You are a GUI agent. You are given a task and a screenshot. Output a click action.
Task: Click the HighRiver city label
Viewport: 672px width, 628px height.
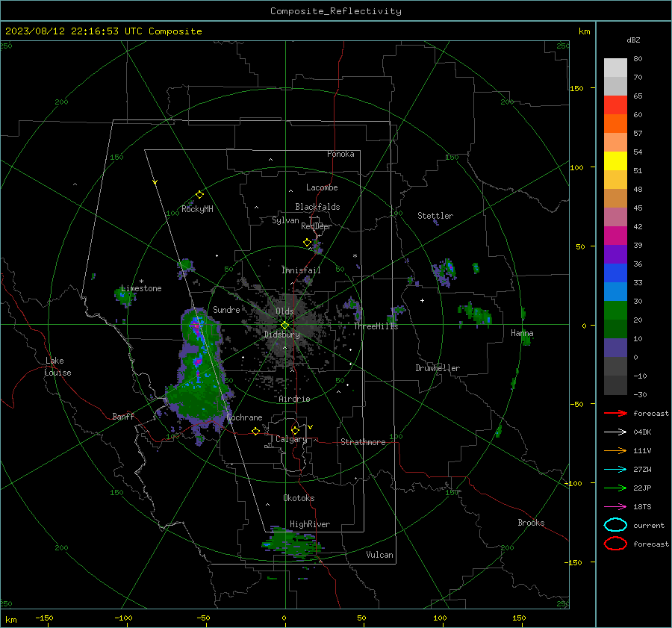coord(310,524)
